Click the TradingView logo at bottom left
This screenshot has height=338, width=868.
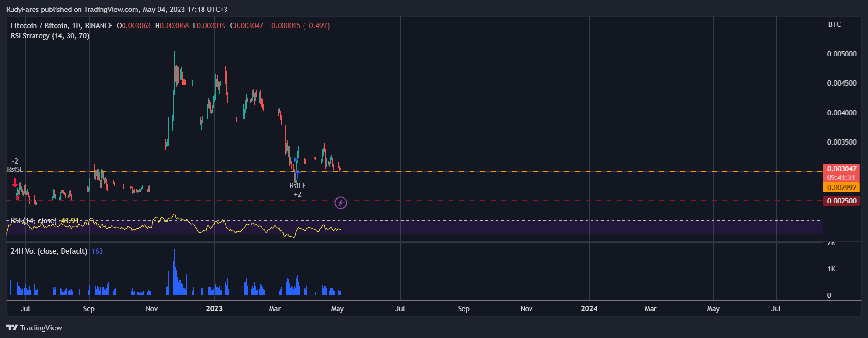click(x=34, y=328)
